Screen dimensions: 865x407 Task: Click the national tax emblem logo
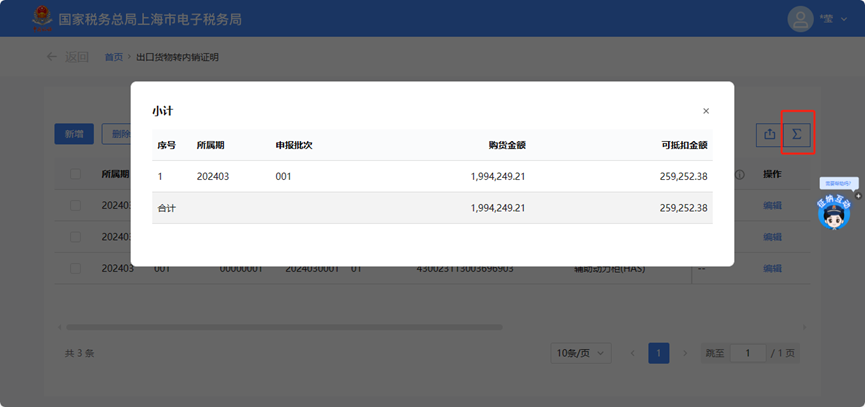pyautogui.click(x=40, y=19)
